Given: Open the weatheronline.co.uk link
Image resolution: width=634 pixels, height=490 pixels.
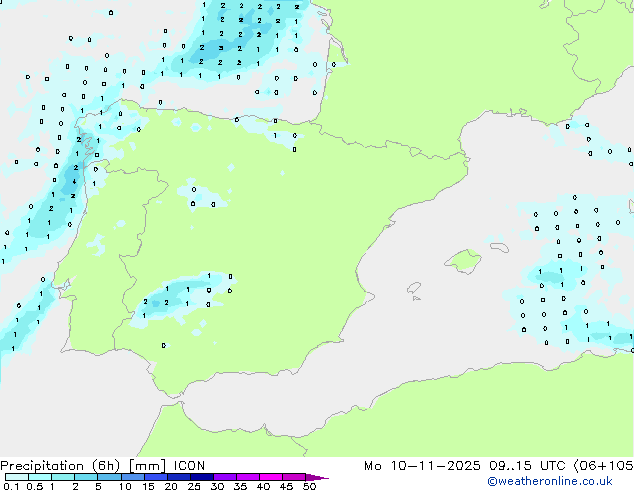Looking at the screenshot, I should tap(550, 482).
